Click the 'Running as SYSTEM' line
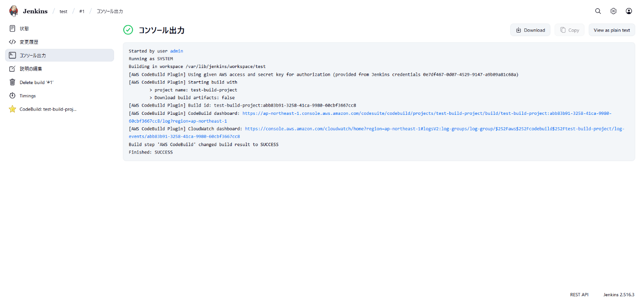Screen dimensions: 644x305 tap(151, 59)
